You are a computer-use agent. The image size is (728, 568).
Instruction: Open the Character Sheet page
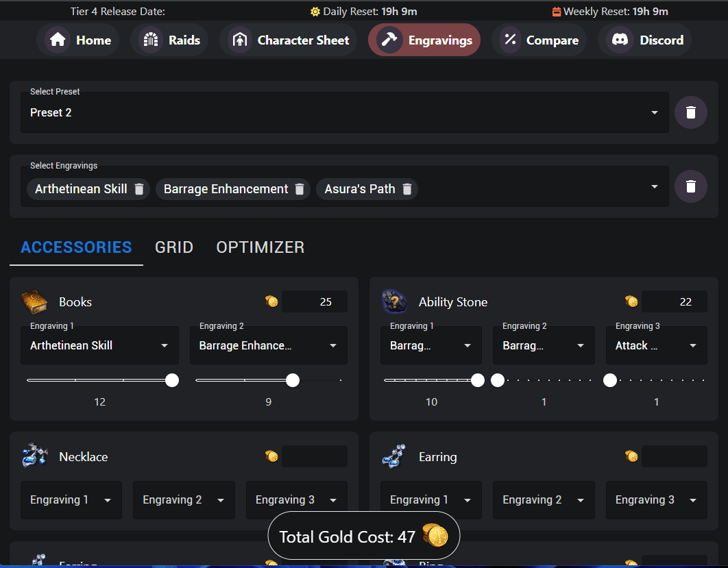click(x=289, y=40)
